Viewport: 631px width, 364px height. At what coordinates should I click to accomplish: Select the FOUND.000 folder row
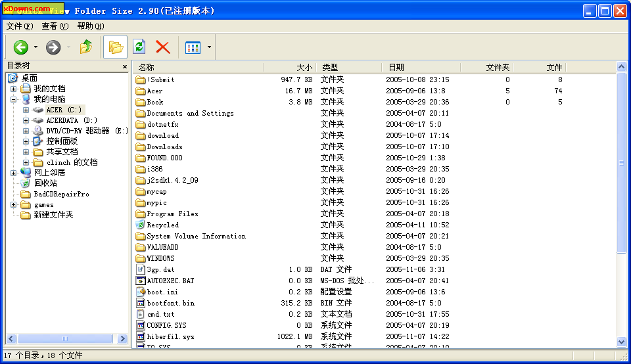[164, 158]
